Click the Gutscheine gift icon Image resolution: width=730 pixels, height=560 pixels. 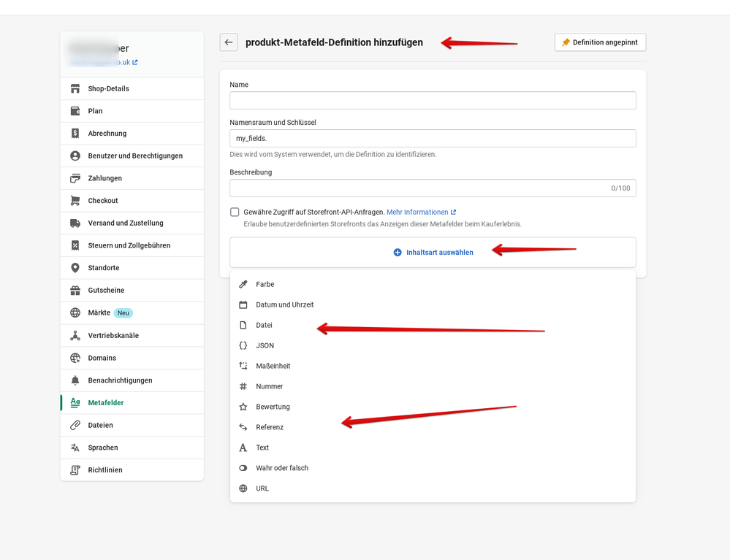click(75, 291)
